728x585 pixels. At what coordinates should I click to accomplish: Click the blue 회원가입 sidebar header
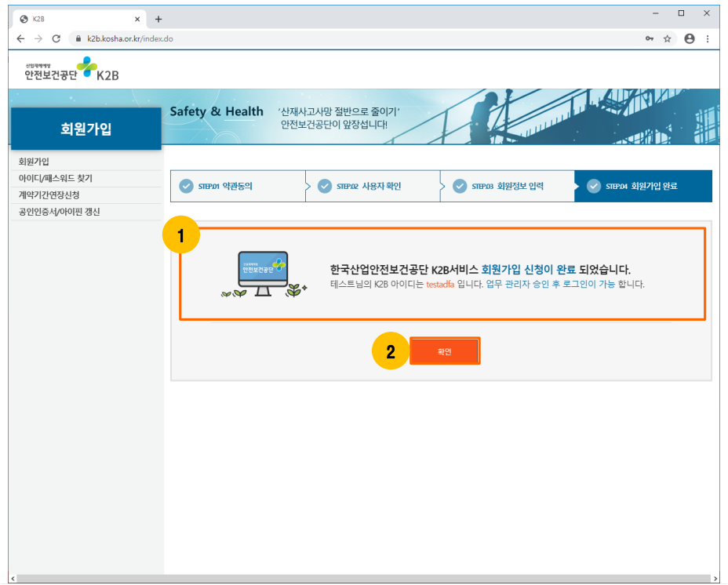pos(86,129)
